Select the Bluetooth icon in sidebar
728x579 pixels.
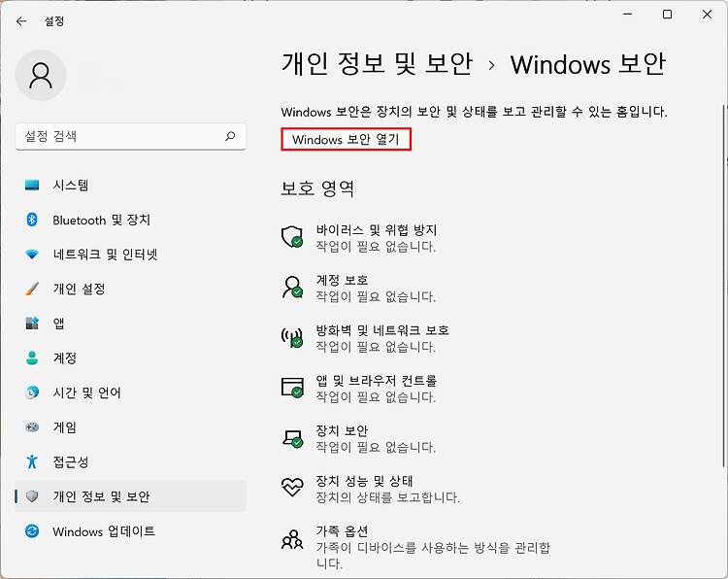(x=32, y=220)
